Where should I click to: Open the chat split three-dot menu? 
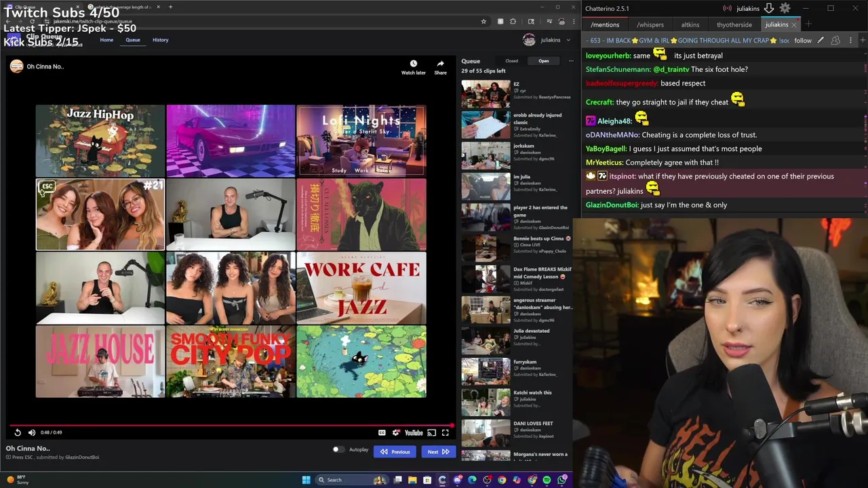click(x=850, y=41)
